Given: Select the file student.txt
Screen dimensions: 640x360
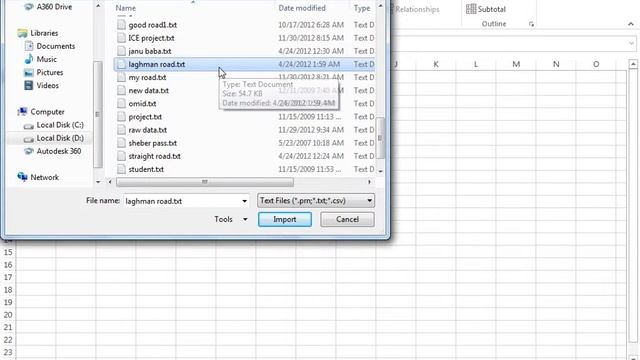Looking at the screenshot, I should pyautogui.click(x=146, y=169).
